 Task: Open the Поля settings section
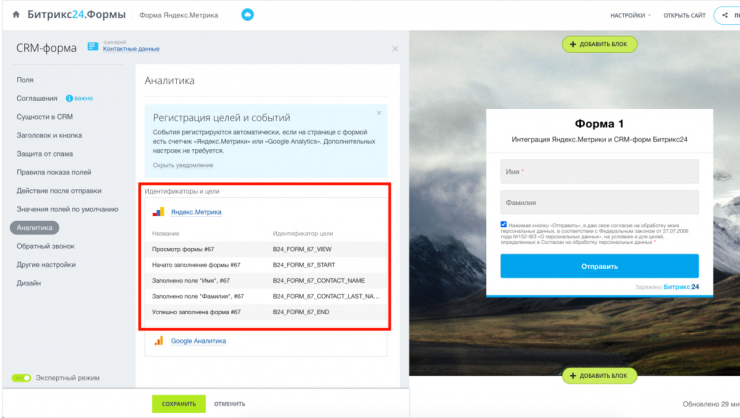click(25, 80)
